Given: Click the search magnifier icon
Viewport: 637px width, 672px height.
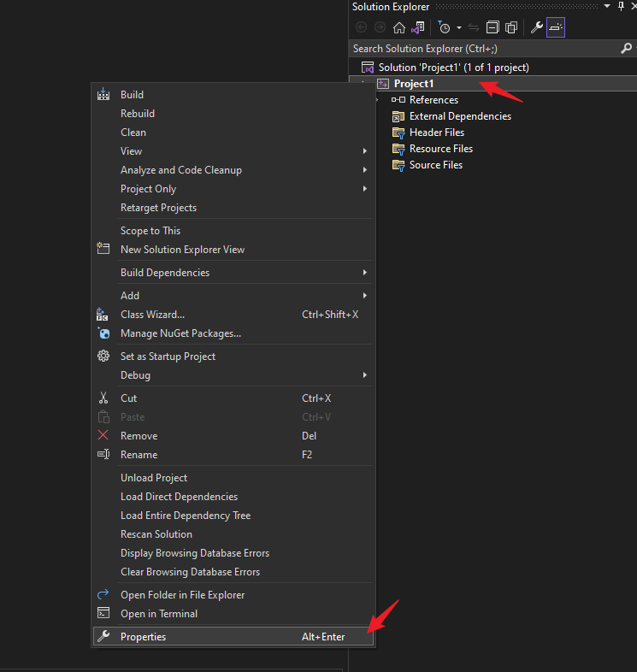Looking at the screenshot, I should tap(626, 49).
